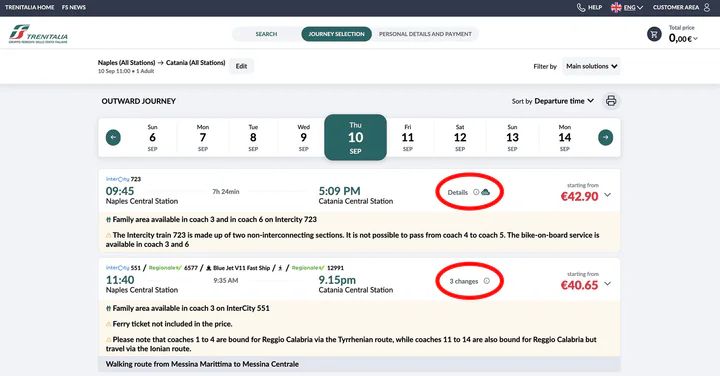The image size is (720, 376).
Task: Open the shopping cart icon
Action: 654,34
